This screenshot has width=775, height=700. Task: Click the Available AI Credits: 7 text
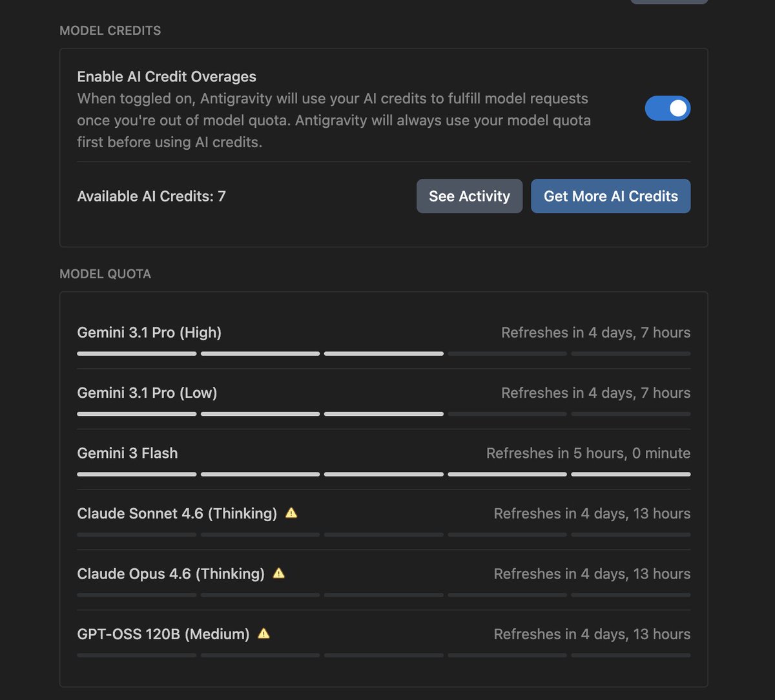pyautogui.click(x=152, y=196)
